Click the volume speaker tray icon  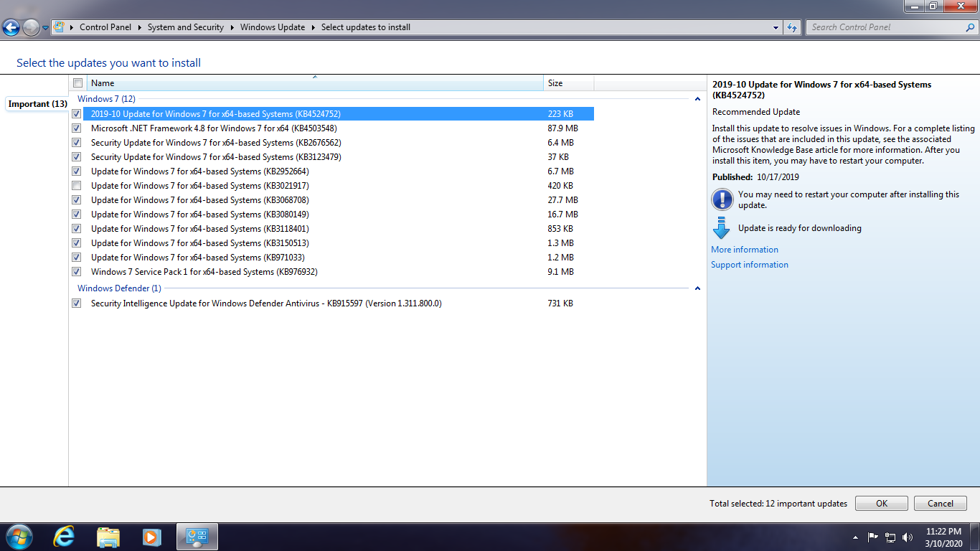[x=908, y=537]
